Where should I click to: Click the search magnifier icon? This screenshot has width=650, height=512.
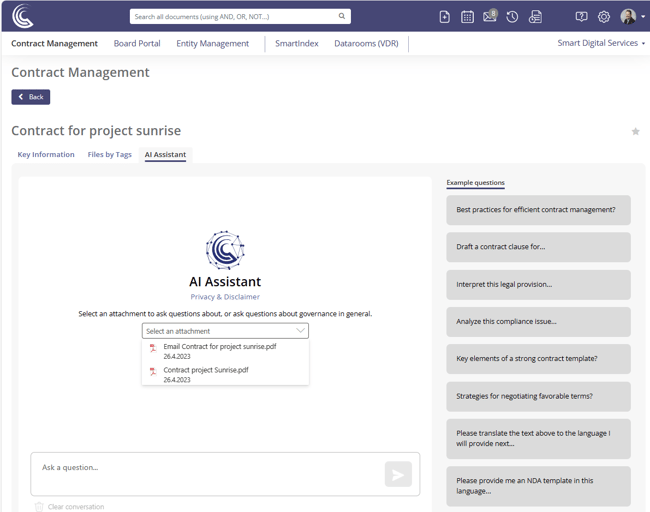click(342, 16)
